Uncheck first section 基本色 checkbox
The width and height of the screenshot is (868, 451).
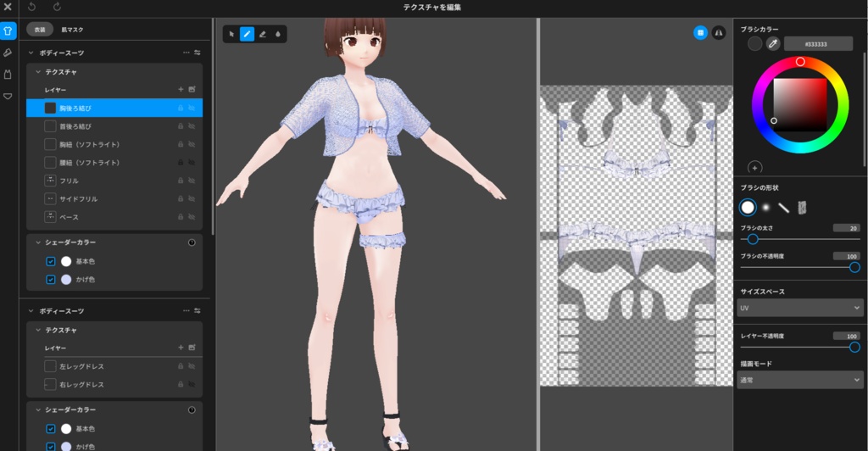click(50, 261)
